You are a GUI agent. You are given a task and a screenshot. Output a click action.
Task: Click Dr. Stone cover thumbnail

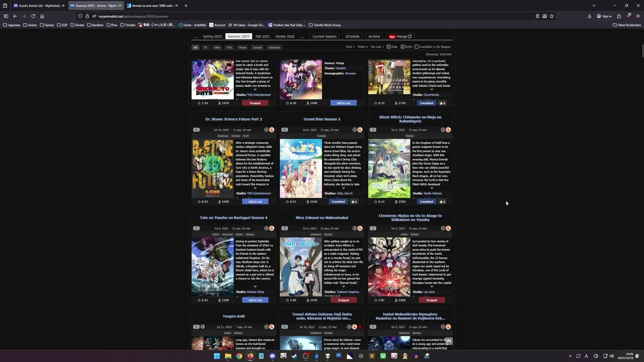coord(212,168)
